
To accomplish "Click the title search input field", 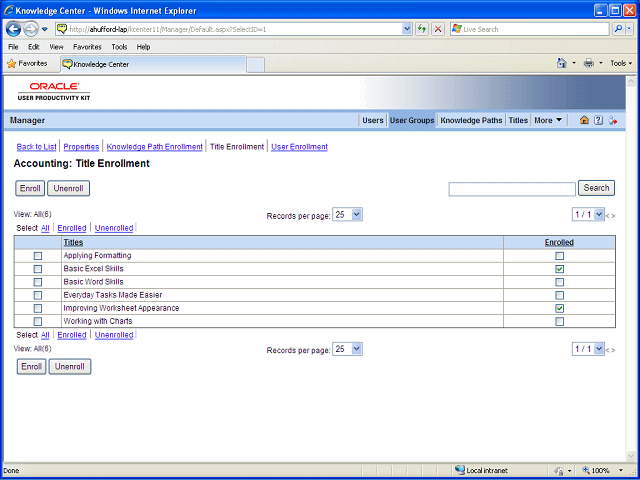I will (x=512, y=189).
